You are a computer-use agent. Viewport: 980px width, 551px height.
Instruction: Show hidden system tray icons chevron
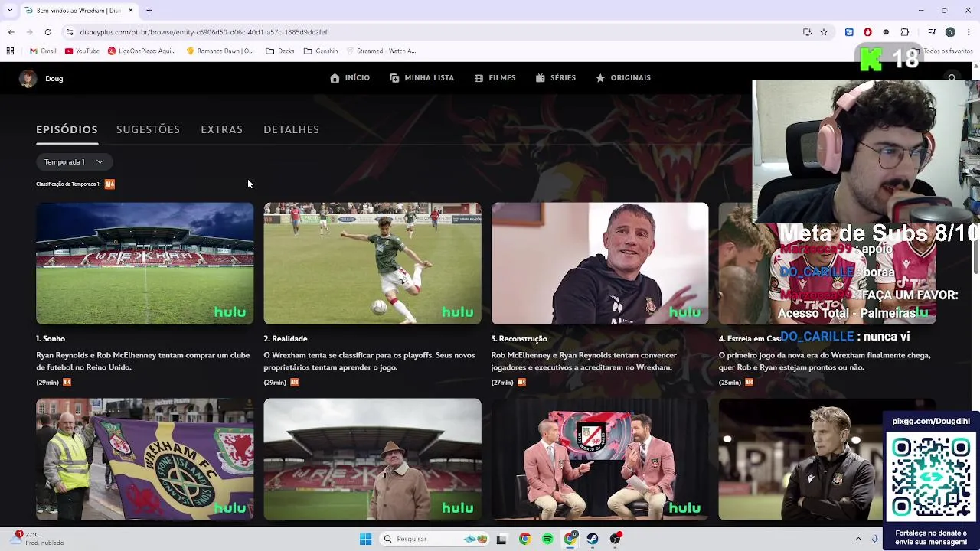[x=858, y=539]
